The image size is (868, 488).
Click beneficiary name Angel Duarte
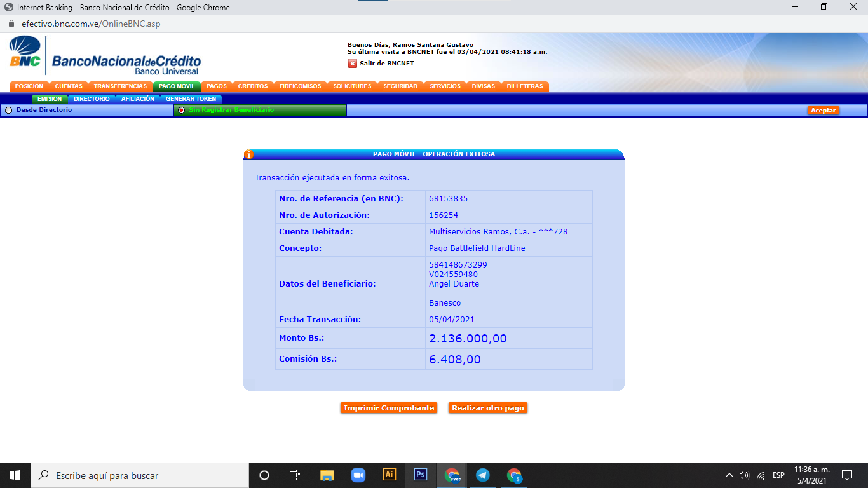454,284
